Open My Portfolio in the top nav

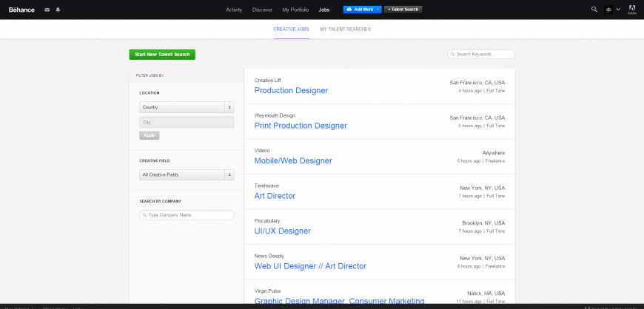295,10
